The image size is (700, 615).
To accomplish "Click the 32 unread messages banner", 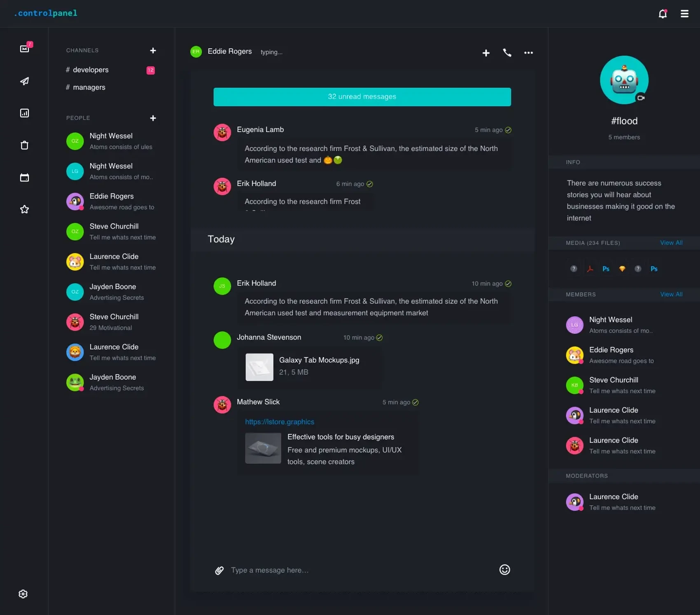I will pyautogui.click(x=362, y=97).
